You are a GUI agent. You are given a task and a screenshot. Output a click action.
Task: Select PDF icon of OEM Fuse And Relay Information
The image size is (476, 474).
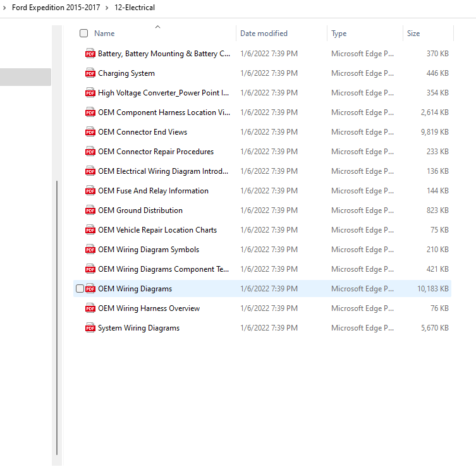(90, 191)
